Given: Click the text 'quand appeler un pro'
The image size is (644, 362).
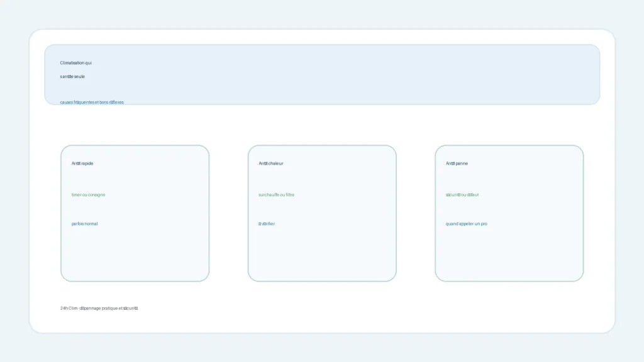Looking at the screenshot, I should point(466,224).
